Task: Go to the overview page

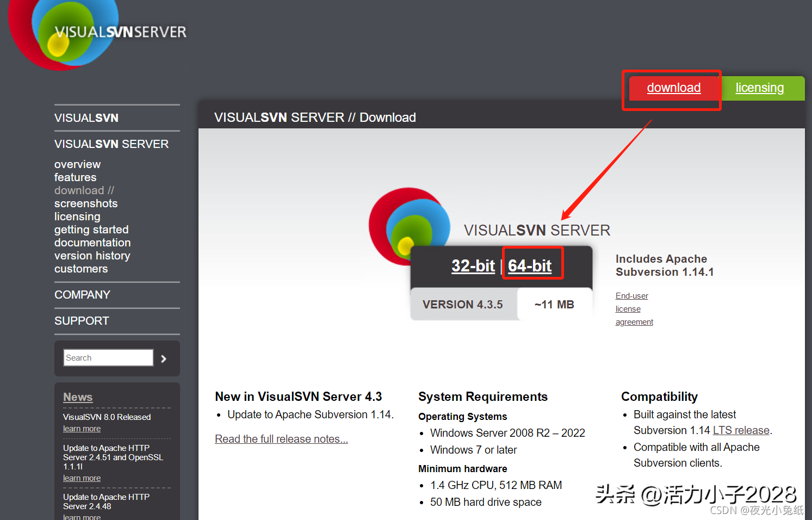Action: click(77, 164)
